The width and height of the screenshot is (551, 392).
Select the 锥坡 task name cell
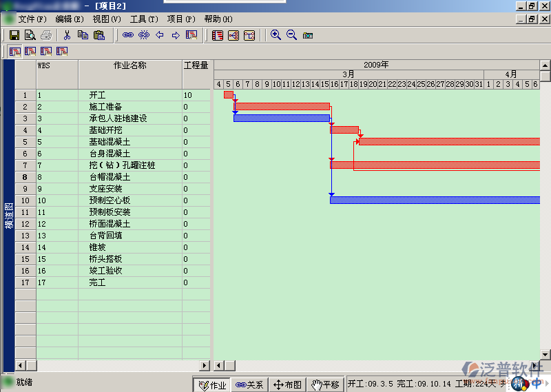pyautogui.click(x=130, y=247)
